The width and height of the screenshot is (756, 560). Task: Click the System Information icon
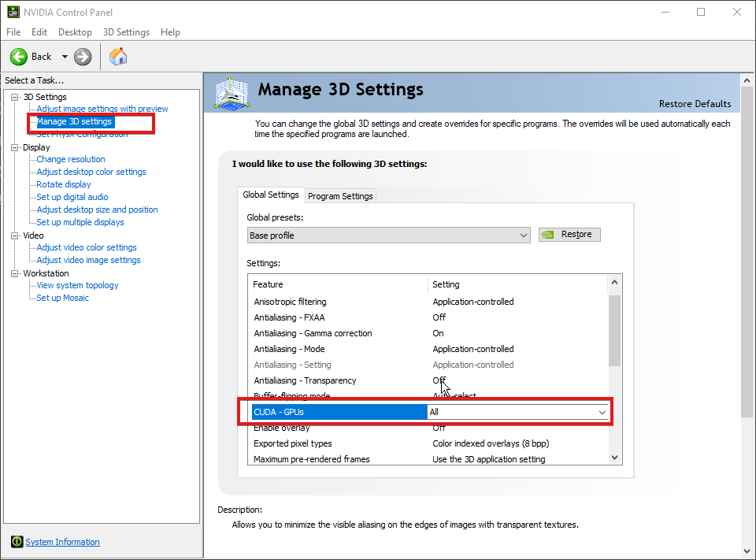coord(17,542)
